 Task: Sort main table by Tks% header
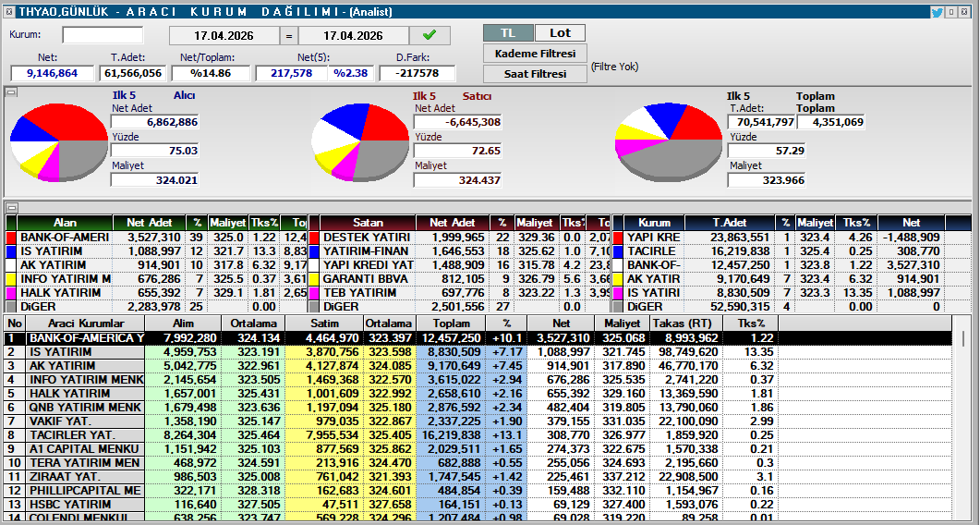click(x=751, y=324)
